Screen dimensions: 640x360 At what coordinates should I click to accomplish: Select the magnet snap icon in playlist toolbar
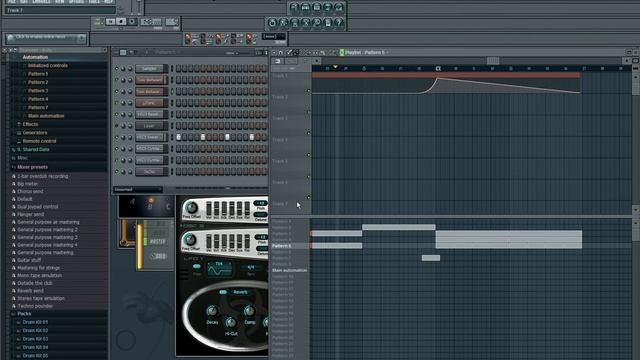pos(280,52)
